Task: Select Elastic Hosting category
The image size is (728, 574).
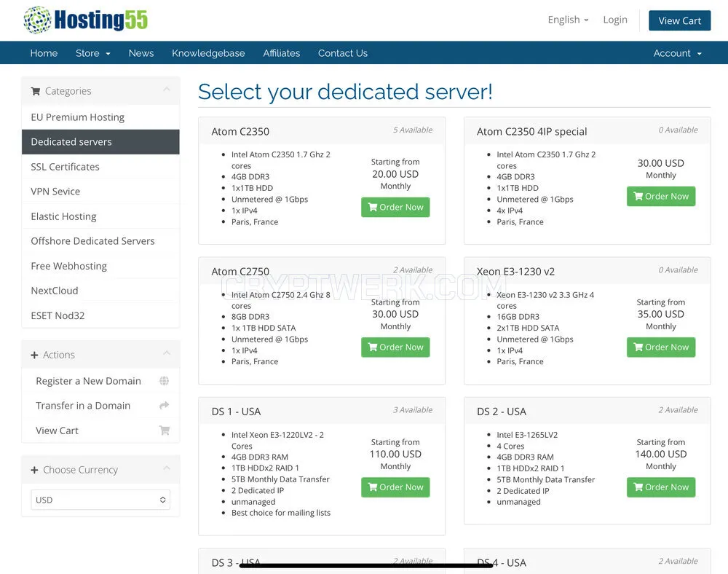Action: click(x=100, y=216)
